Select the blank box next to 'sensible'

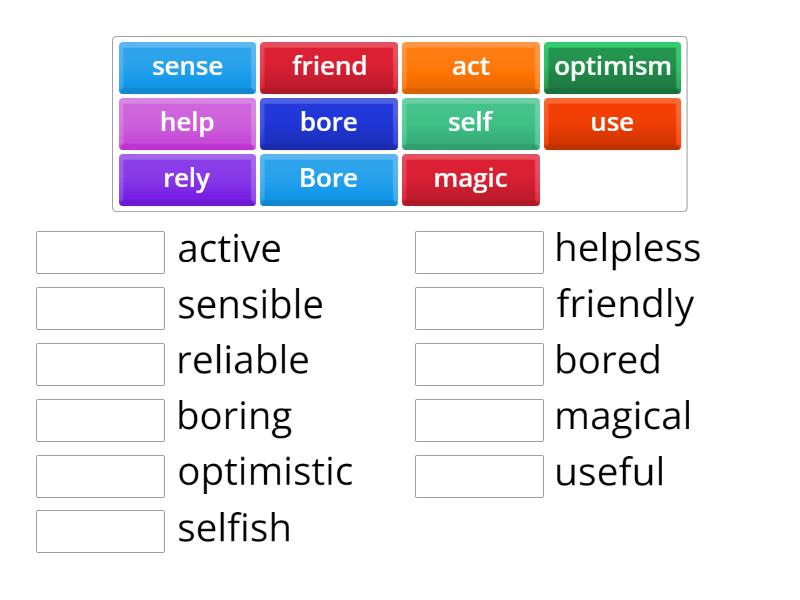(x=100, y=308)
